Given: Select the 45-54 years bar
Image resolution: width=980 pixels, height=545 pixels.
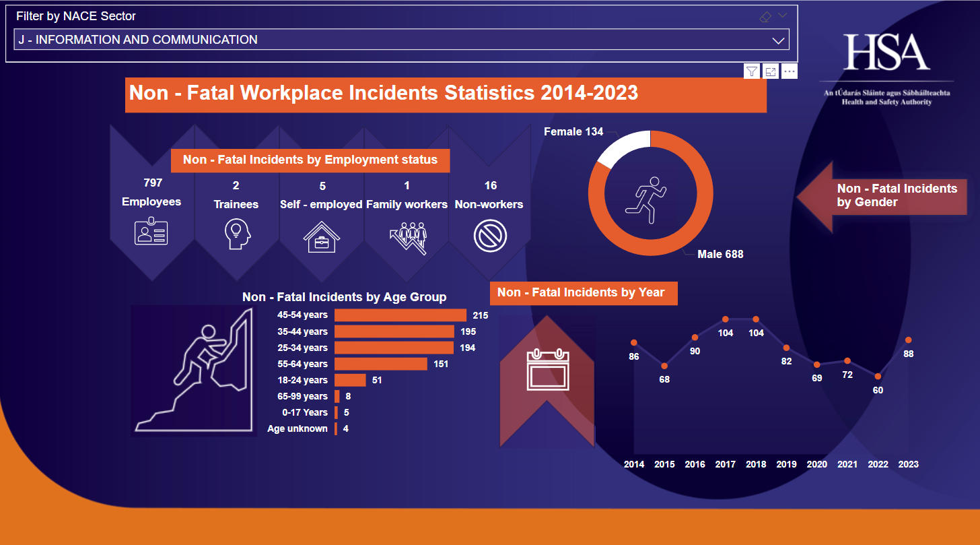Looking at the screenshot, I should click(400, 315).
